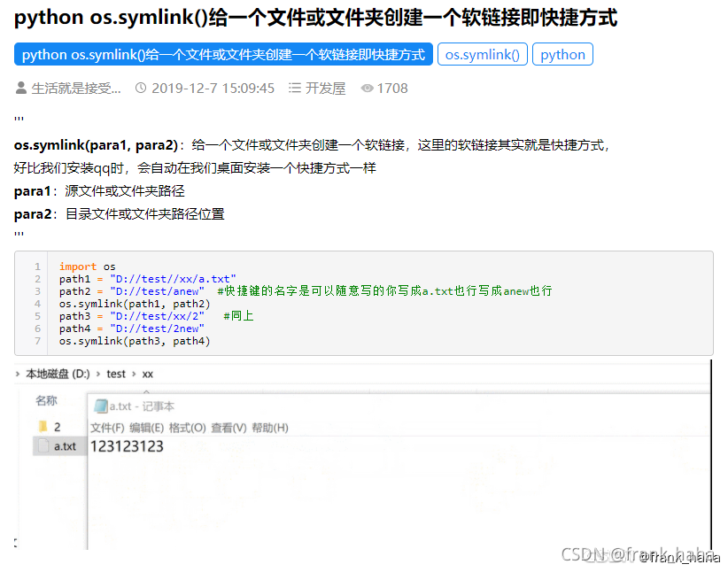Select folder named 2 in file list
This screenshot has width=728, height=572.
click(x=57, y=427)
